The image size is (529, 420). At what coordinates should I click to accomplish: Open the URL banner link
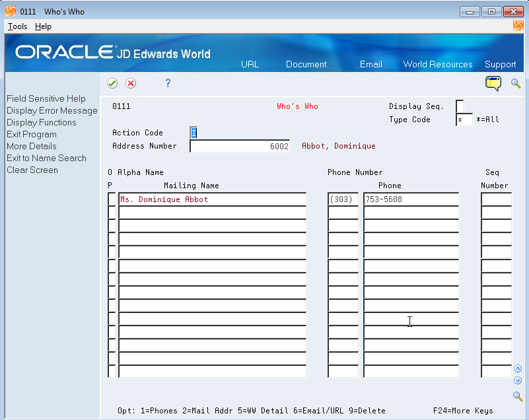250,64
